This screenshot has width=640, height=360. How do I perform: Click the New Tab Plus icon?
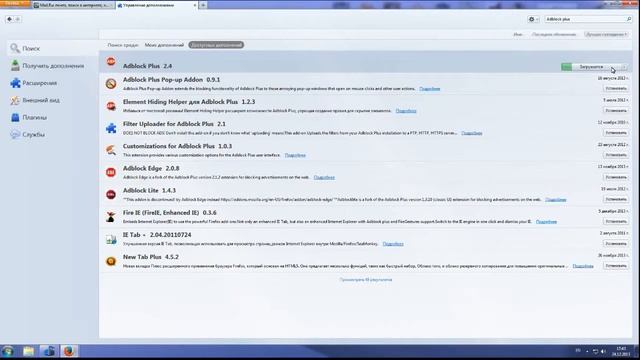click(111, 261)
